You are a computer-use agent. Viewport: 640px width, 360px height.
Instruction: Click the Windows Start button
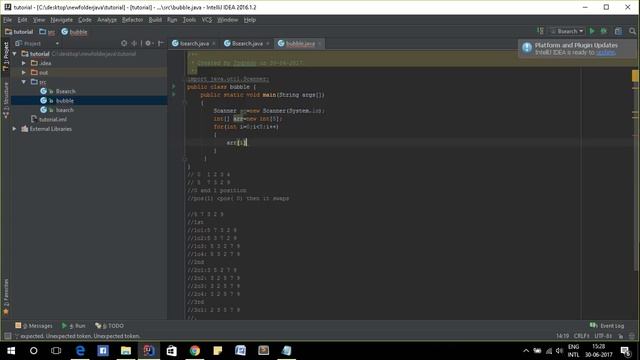(x=11, y=351)
